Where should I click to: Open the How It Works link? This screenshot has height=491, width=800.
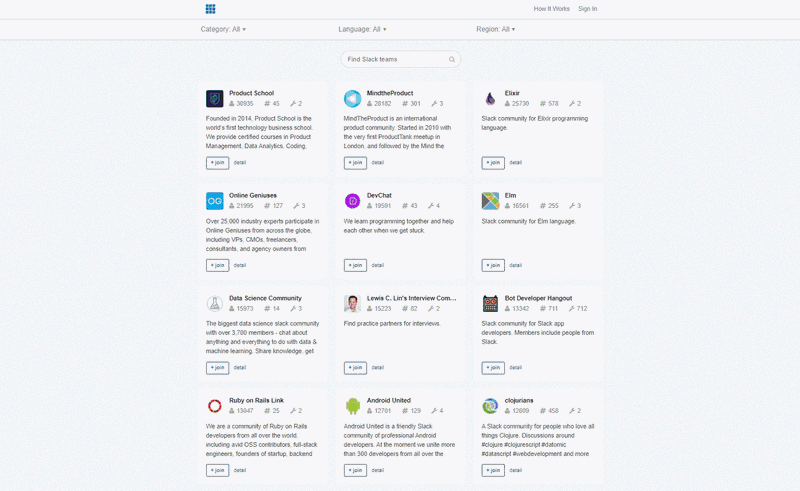tap(551, 9)
